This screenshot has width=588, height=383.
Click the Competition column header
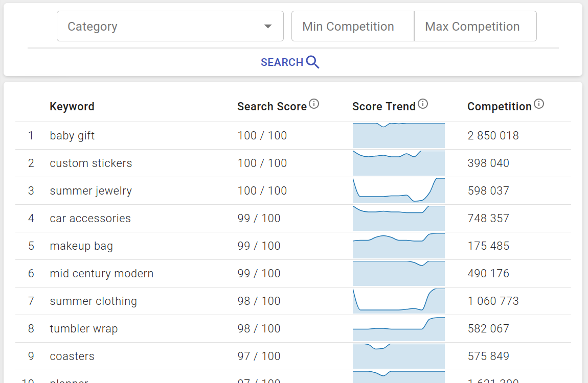(500, 107)
